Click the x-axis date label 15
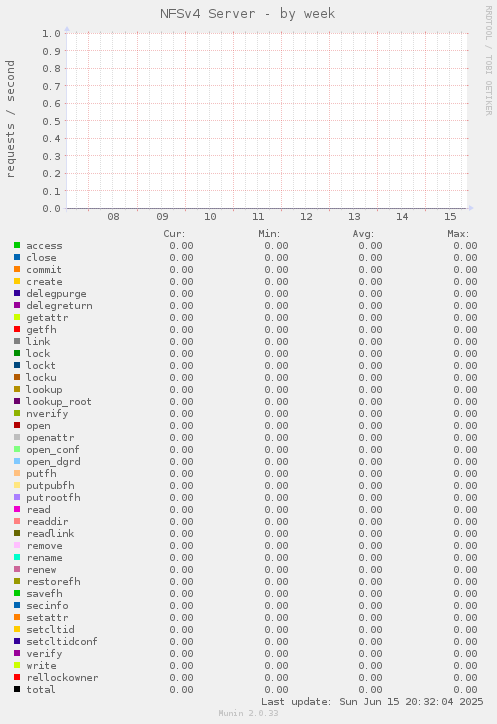The height and width of the screenshot is (724, 497). pyautogui.click(x=450, y=217)
